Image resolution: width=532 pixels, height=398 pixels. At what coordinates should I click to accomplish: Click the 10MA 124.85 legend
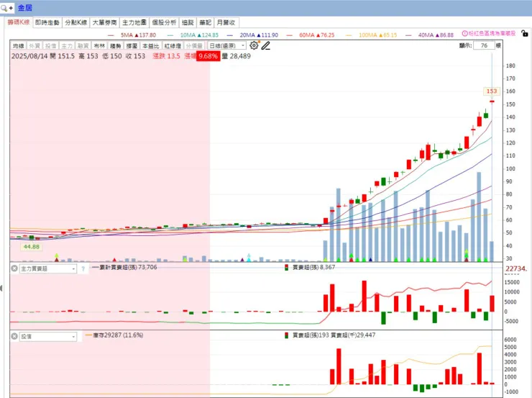tap(193, 35)
